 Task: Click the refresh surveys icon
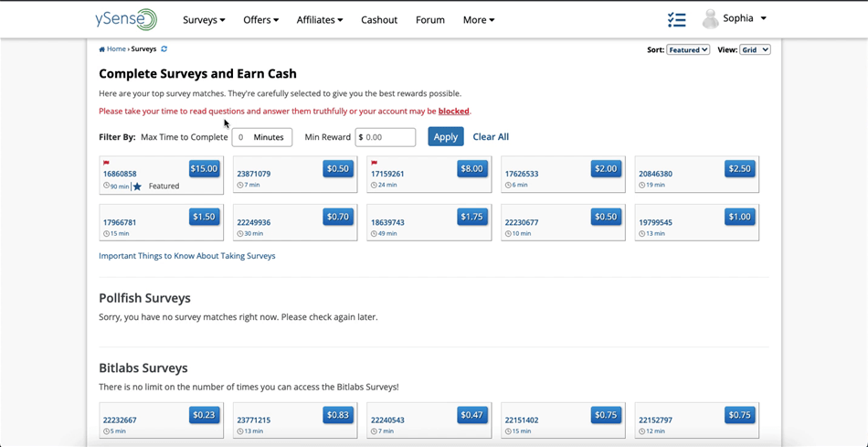(x=164, y=48)
